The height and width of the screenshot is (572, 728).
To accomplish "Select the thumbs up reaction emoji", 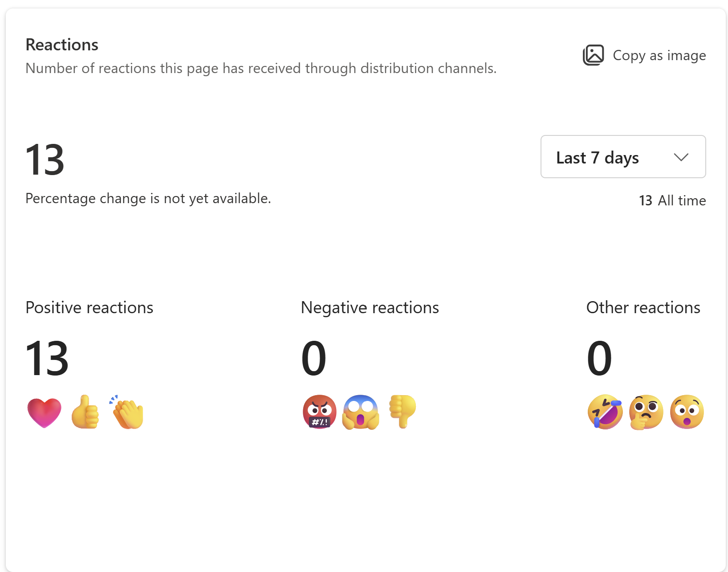I will (x=85, y=413).
